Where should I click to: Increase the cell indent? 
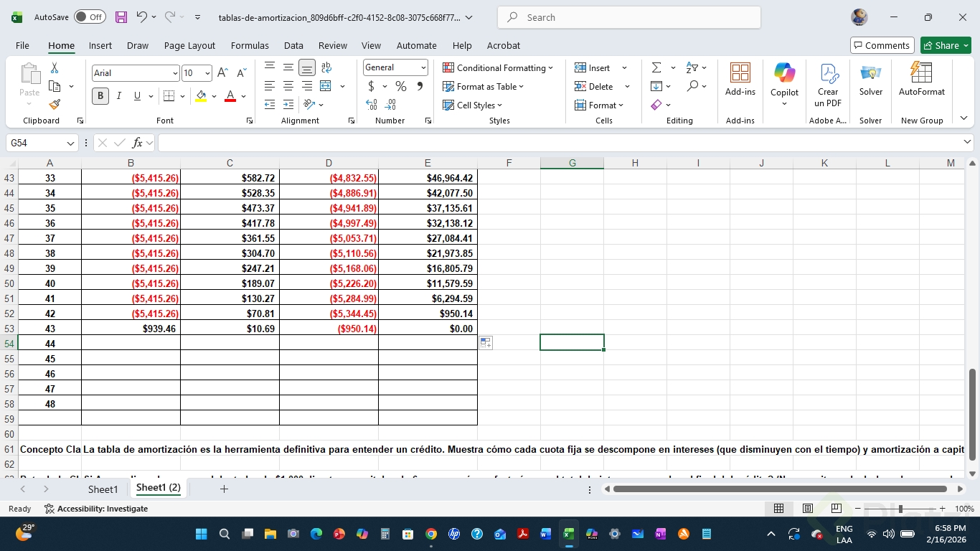pos(288,105)
